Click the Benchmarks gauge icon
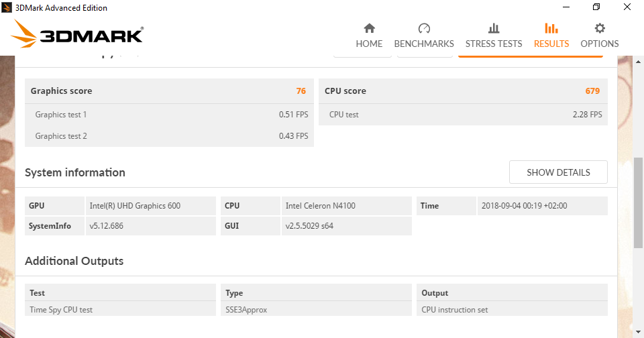Screen dimensions: 644x338 coord(424,28)
